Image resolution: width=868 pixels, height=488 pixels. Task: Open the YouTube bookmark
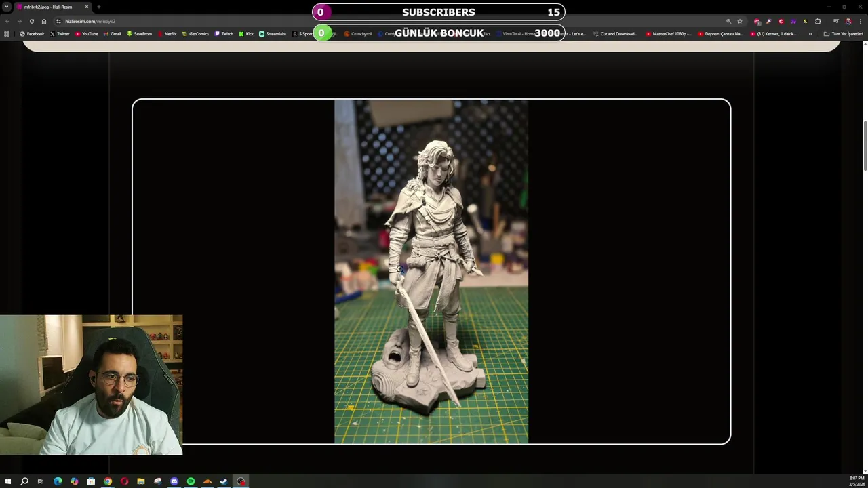[x=86, y=34]
